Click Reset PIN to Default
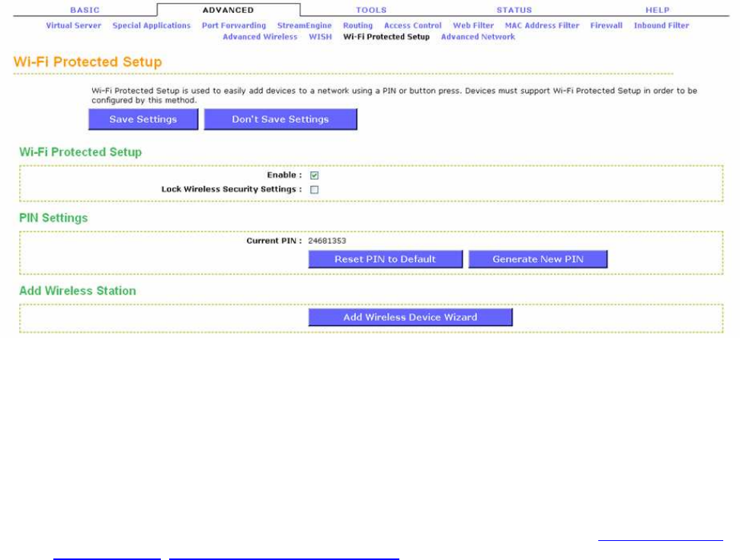This screenshot has height=560, width=740. (386, 259)
